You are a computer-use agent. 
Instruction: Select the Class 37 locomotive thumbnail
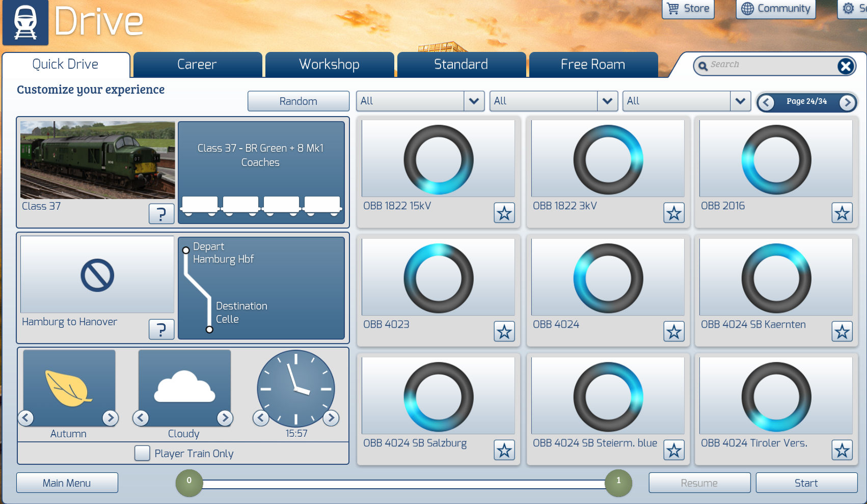coord(98,160)
